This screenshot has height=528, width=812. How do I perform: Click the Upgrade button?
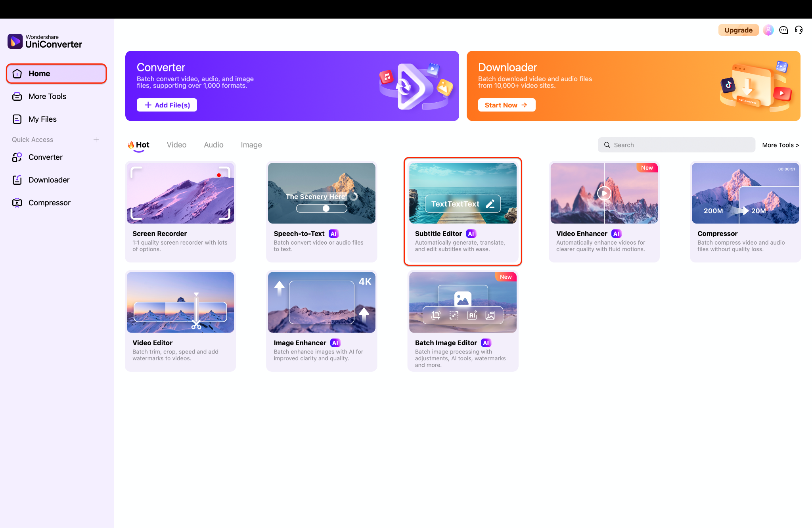point(738,30)
